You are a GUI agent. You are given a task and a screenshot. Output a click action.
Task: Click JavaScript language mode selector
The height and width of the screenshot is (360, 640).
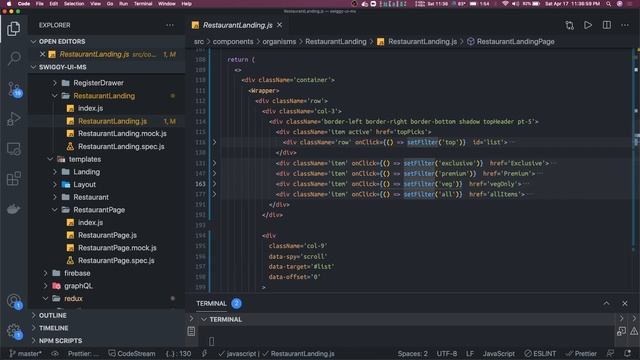click(x=498, y=353)
